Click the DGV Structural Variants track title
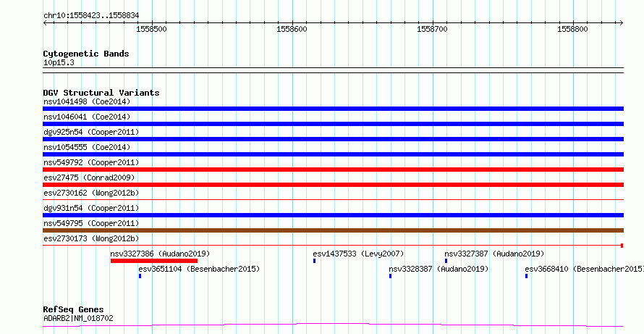Screen dimensions: 644x334 [101, 93]
